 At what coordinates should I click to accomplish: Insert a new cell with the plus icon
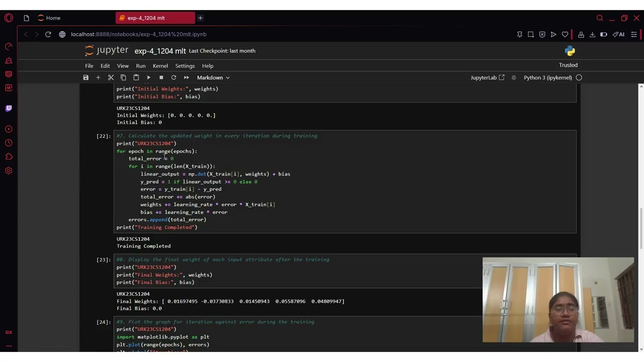98,77
